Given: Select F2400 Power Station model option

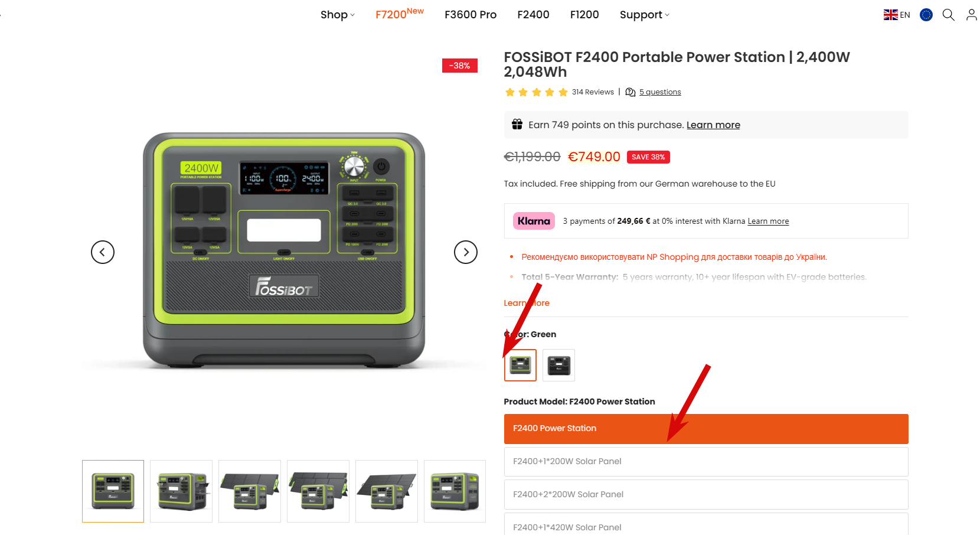Looking at the screenshot, I should [x=706, y=429].
